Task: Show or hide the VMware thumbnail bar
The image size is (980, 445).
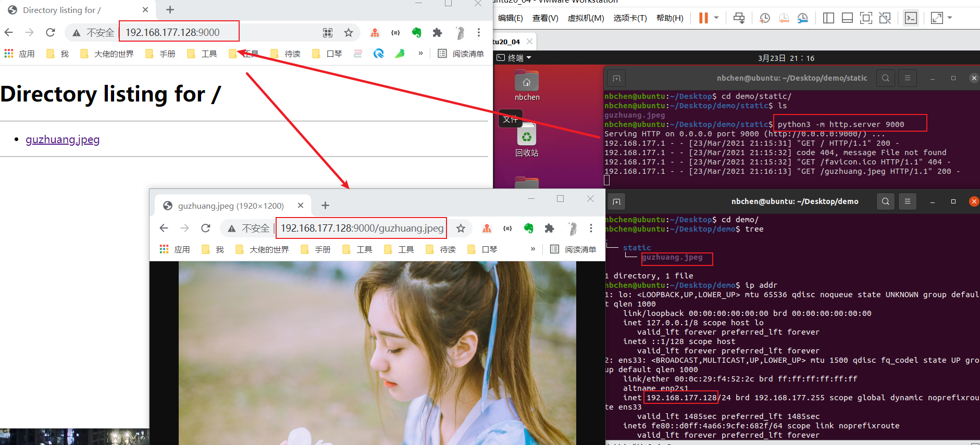Action: pos(847,18)
